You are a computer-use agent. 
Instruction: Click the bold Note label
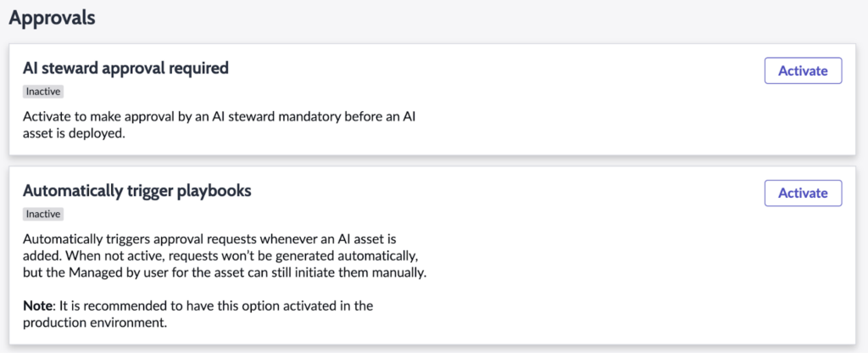click(x=39, y=305)
